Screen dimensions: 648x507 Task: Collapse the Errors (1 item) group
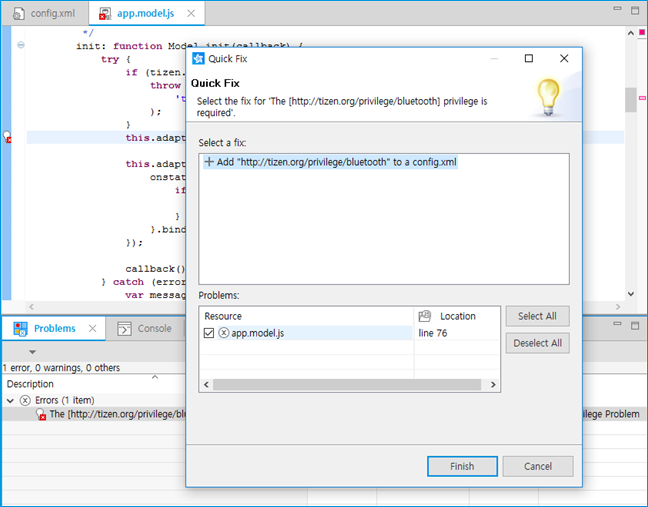[11, 400]
